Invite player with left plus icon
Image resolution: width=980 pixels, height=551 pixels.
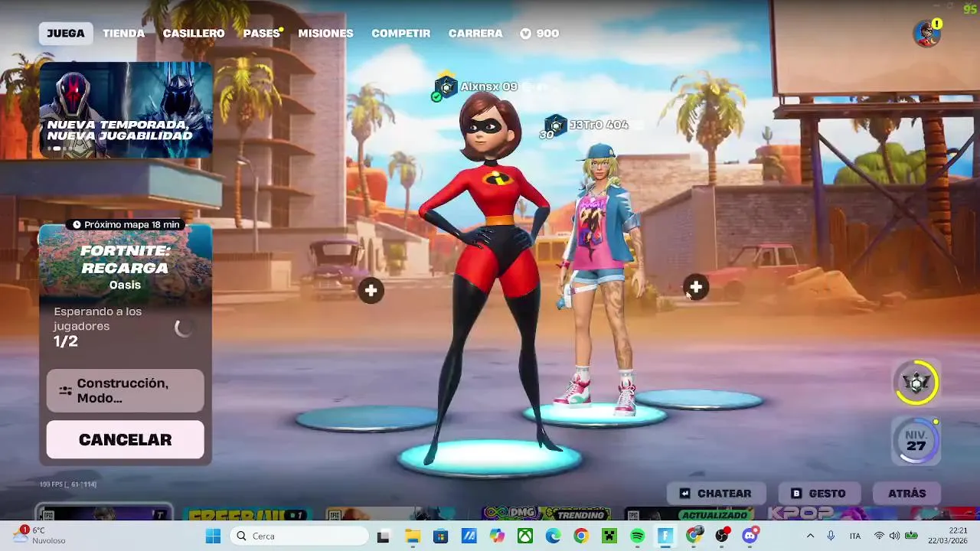coord(371,290)
